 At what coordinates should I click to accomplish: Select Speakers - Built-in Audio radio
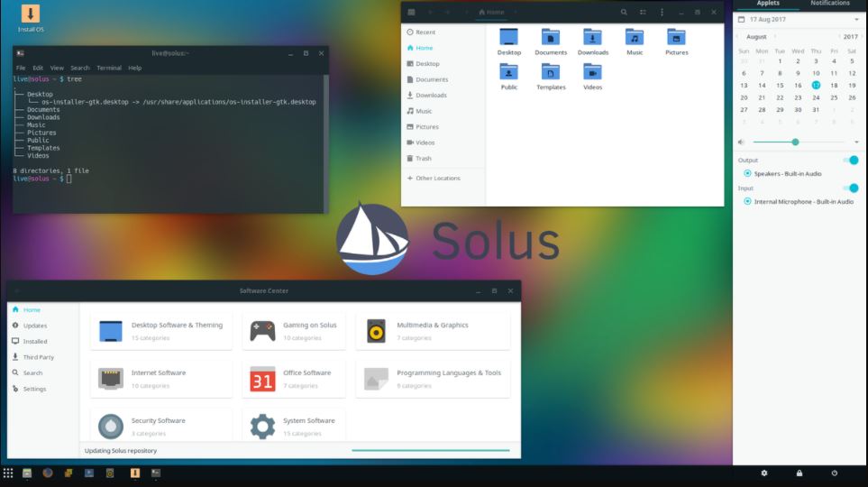747,173
